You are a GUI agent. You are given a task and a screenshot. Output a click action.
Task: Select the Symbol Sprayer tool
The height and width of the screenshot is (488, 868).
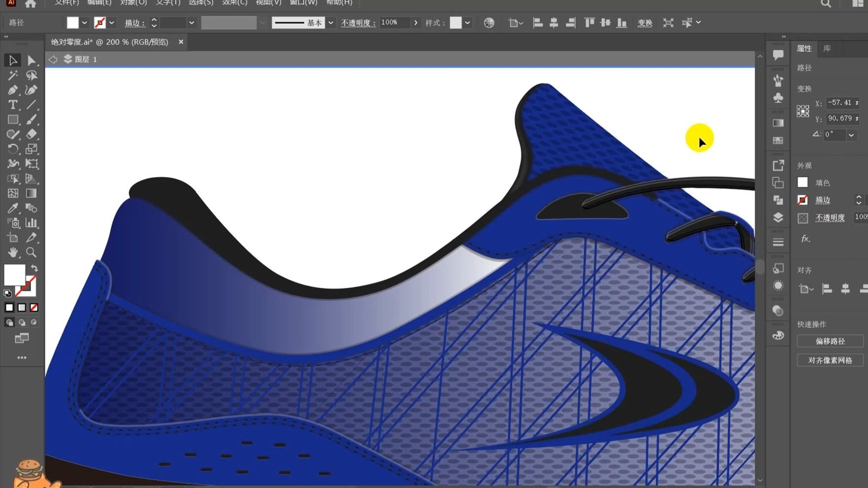tap(13, 223)
